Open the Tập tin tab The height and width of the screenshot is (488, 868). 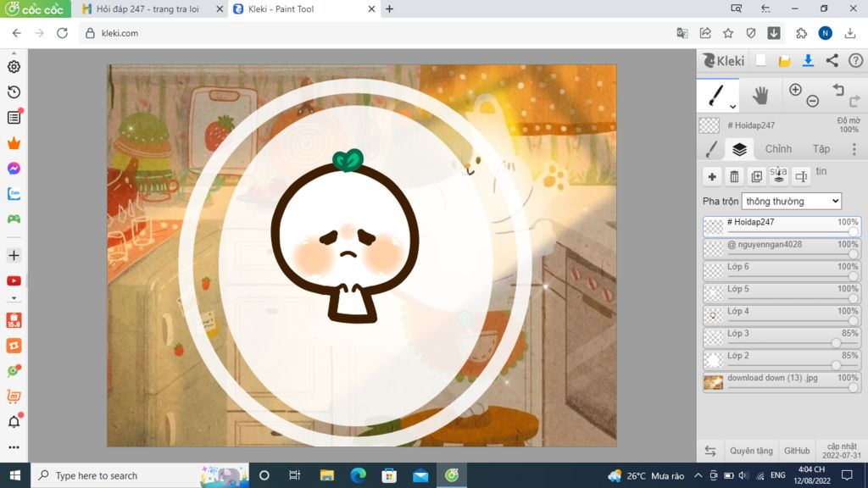point(821,149)
